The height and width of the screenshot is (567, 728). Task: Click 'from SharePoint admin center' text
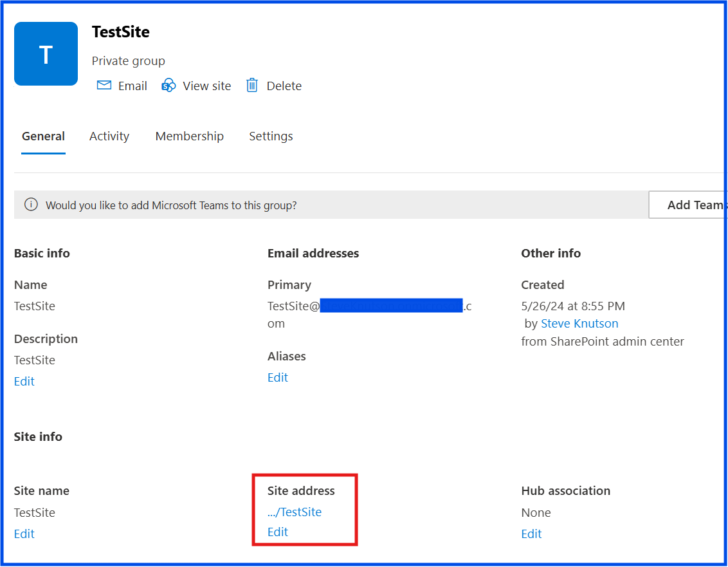602,342
